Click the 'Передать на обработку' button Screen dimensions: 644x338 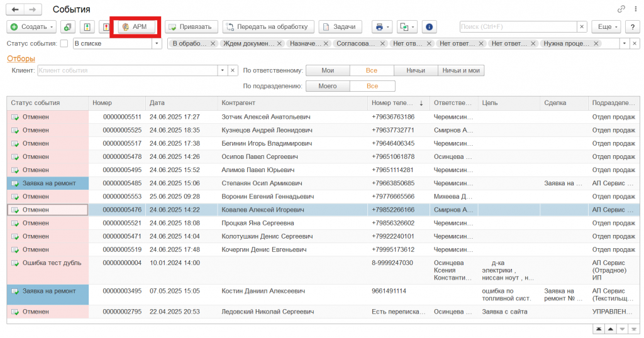267,27
